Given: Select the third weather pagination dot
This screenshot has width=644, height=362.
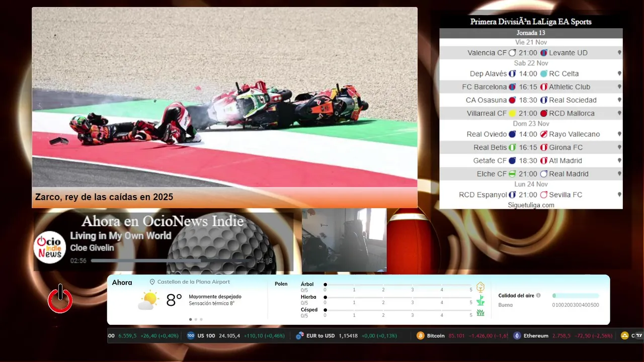Looking at the screenshot, I should (x=201, y=319).
